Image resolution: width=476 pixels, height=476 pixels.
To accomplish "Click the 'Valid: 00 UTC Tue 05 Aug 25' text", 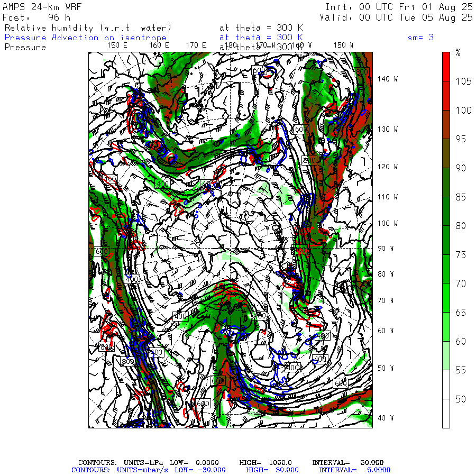I will pos(397,17).
